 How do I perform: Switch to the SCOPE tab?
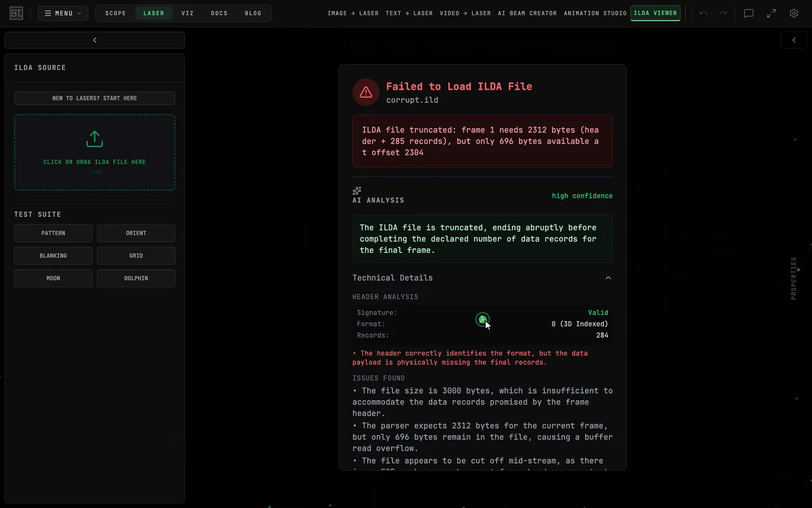tap(115, 13)
